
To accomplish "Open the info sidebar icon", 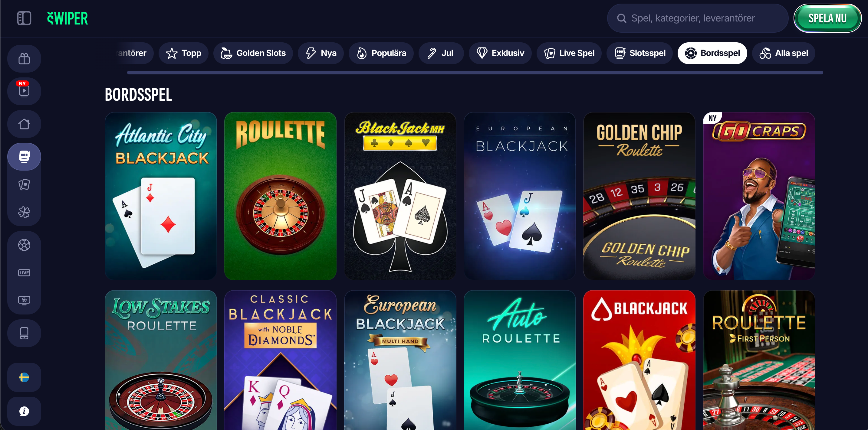I will (x=24, y=411).
